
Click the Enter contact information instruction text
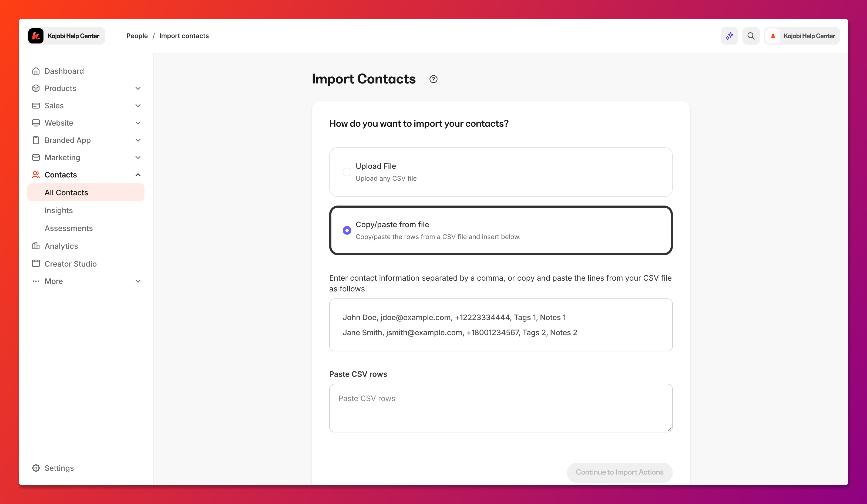500,283
